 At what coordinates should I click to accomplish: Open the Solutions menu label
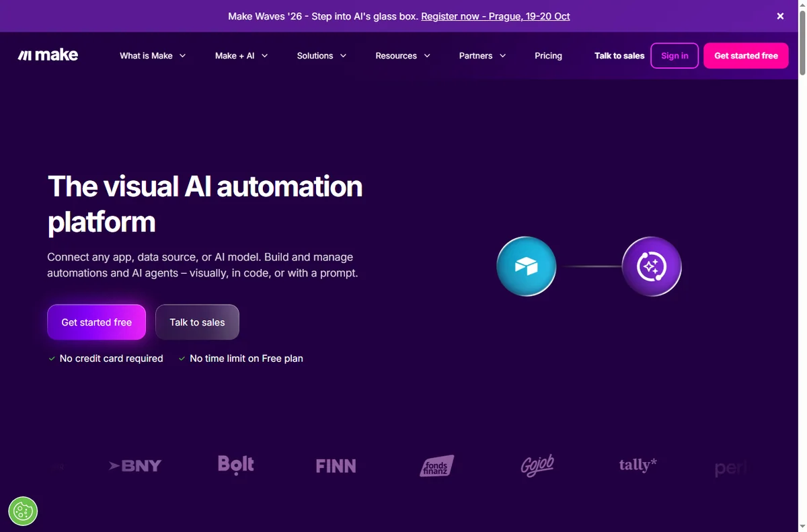click(x=315, y=56)
